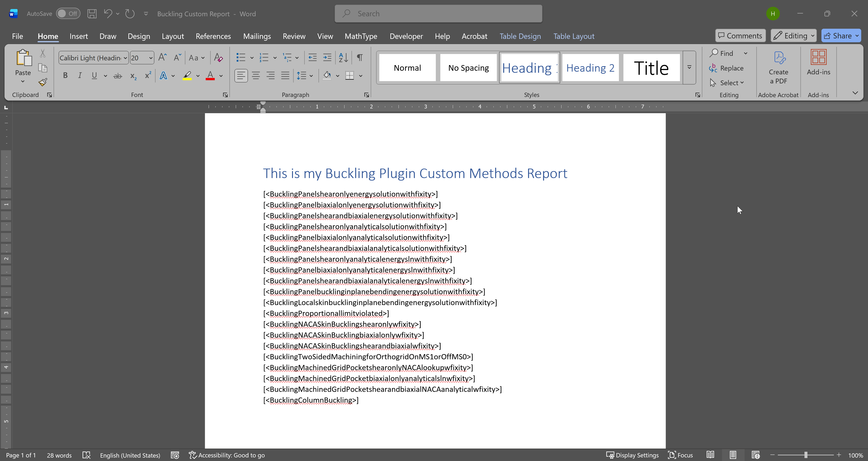Toggle strikethrough formatting
868x461 pixels.
pyautogui.click(x=118, y=76)
